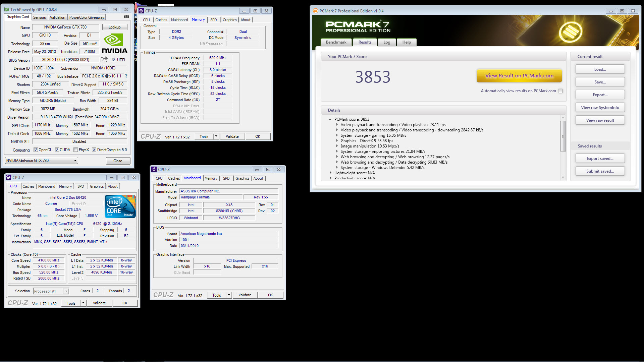644x362 pixels.
Task: Enable the PhysX checkbox
Action: [75, 150]
